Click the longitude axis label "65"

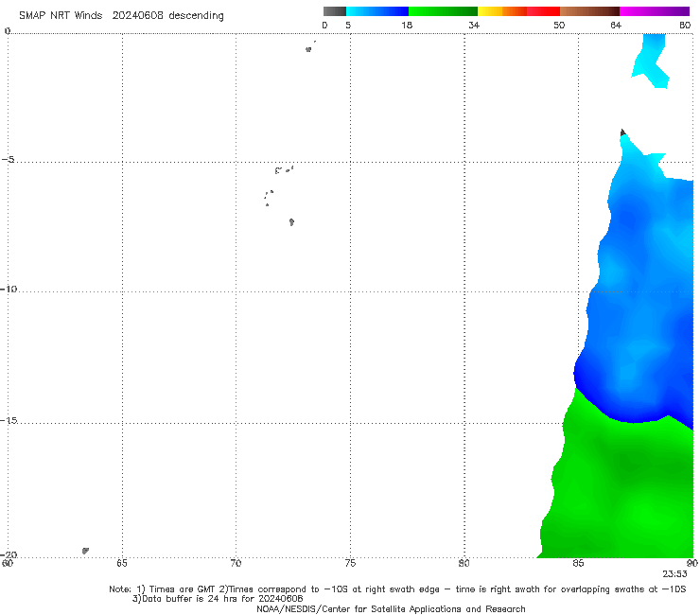coord(122,563)
